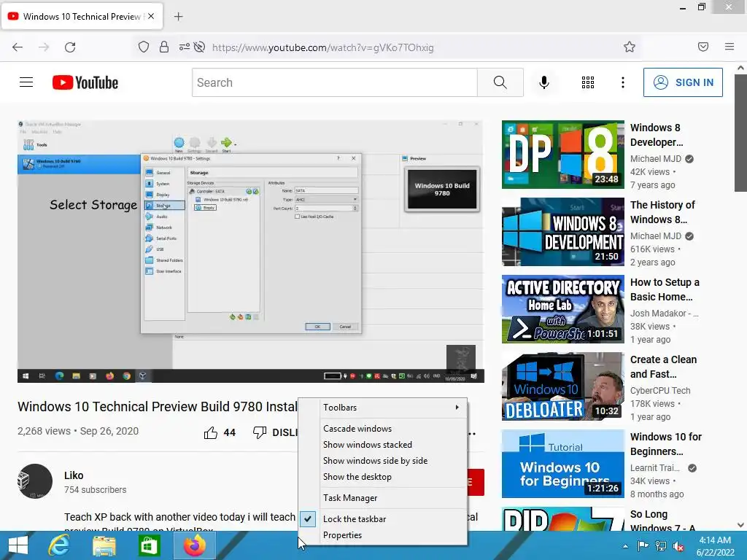The width and height of the screenshot is (747, 560).
Task: Go back with the browser back arrow
Action: [18, 47]
